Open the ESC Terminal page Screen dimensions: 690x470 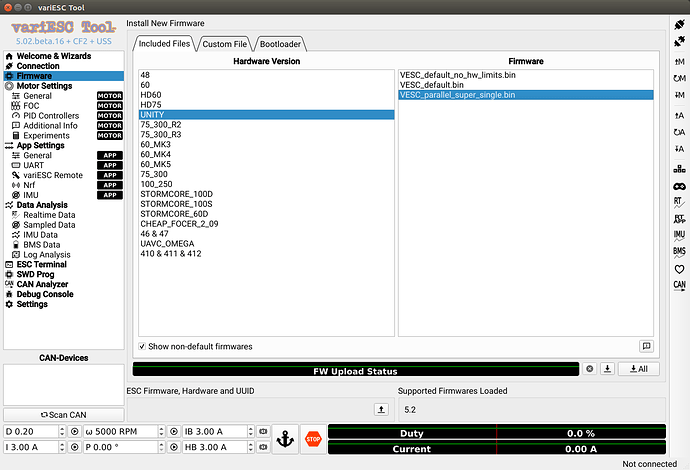(41, 264)
